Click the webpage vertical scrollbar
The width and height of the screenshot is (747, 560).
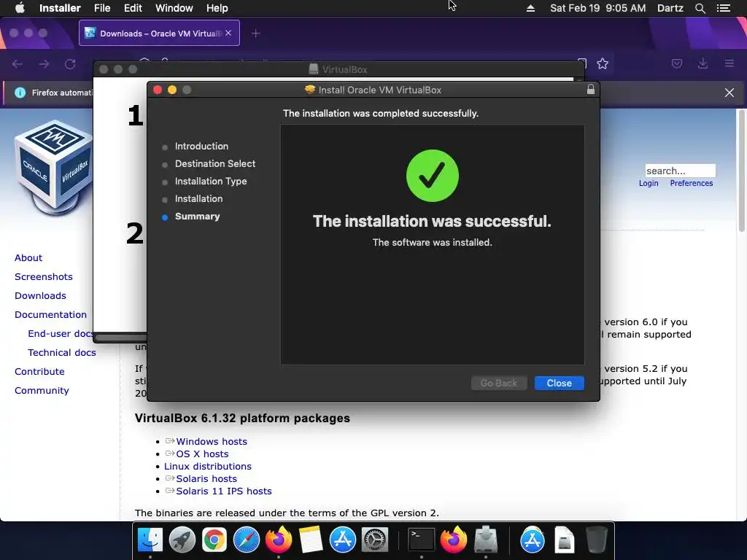(741, 171)
